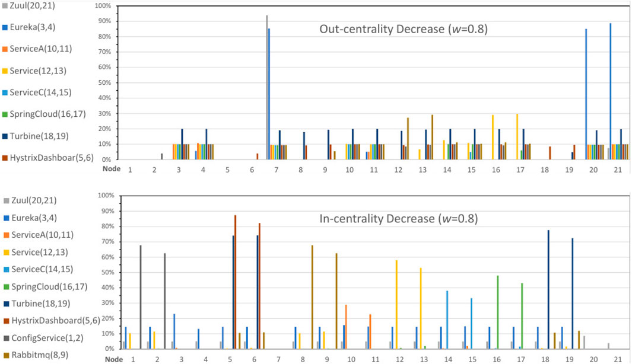The width and height of the screenshot is (632, 364).
Task: Click red HystrixDashboard bar at node 5, In-centrality chart
Action: (236, 282)
